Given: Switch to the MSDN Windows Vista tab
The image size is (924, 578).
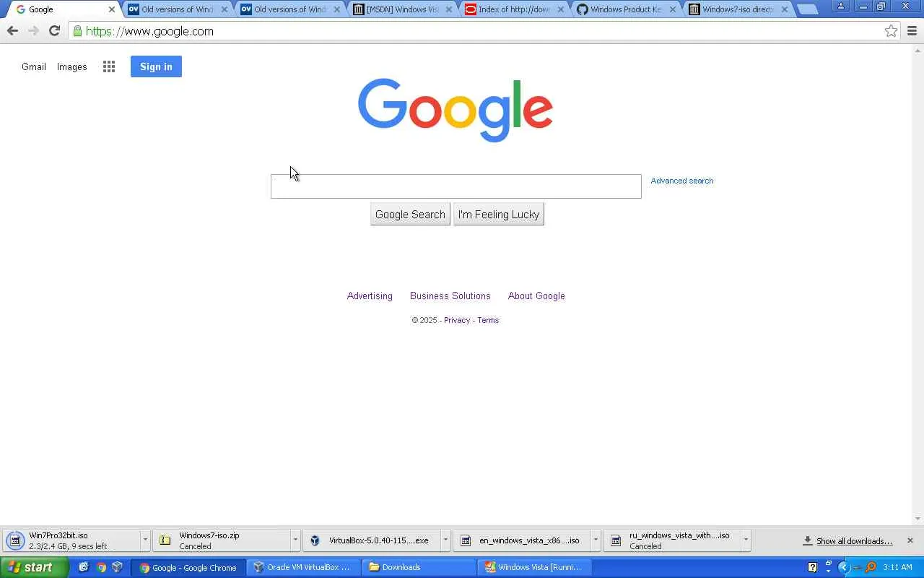Looking at the screenshot, I should [401, 9].
